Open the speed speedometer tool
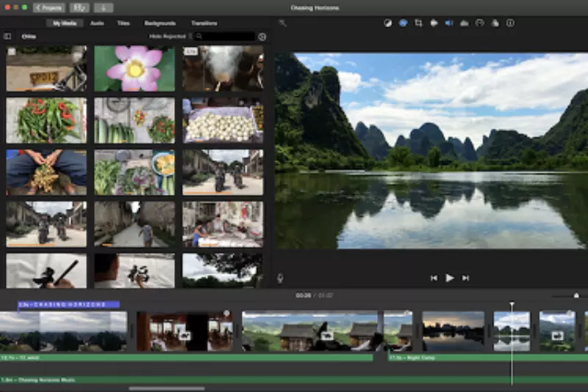The width and height of the screenshot is (588, 392). coord(480,24)
